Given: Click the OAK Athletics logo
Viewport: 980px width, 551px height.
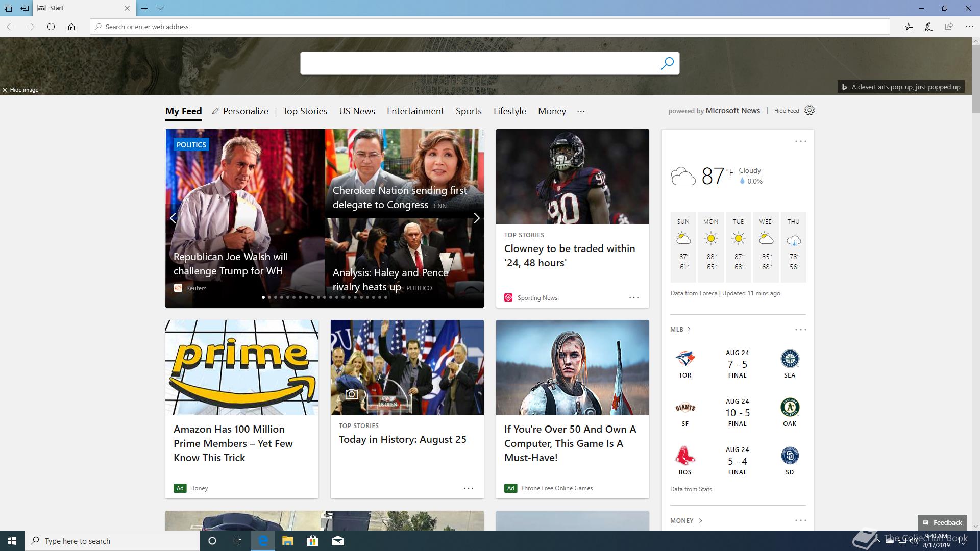Looking at the screenshot, I should [x=790, y=408].
